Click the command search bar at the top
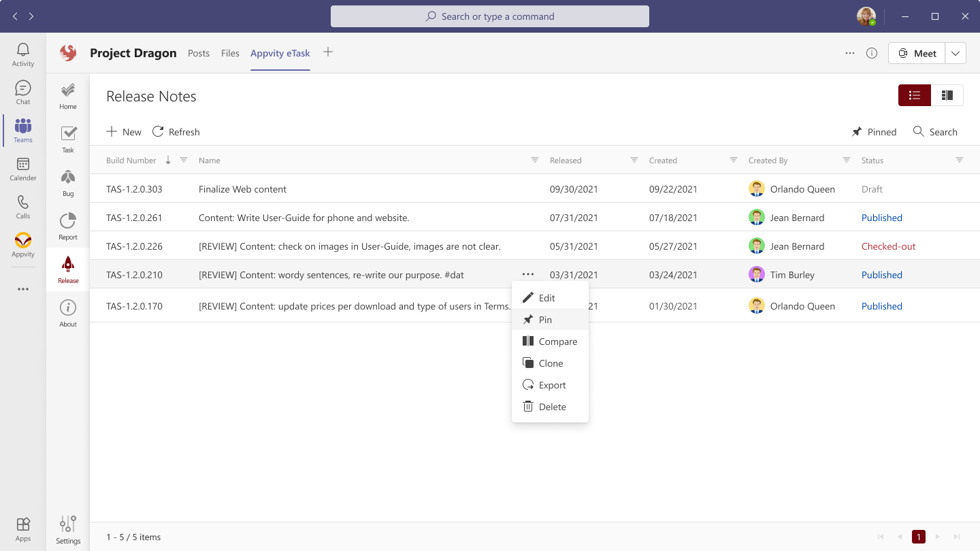This screenshot has width=980, height=551. (489, 16)
